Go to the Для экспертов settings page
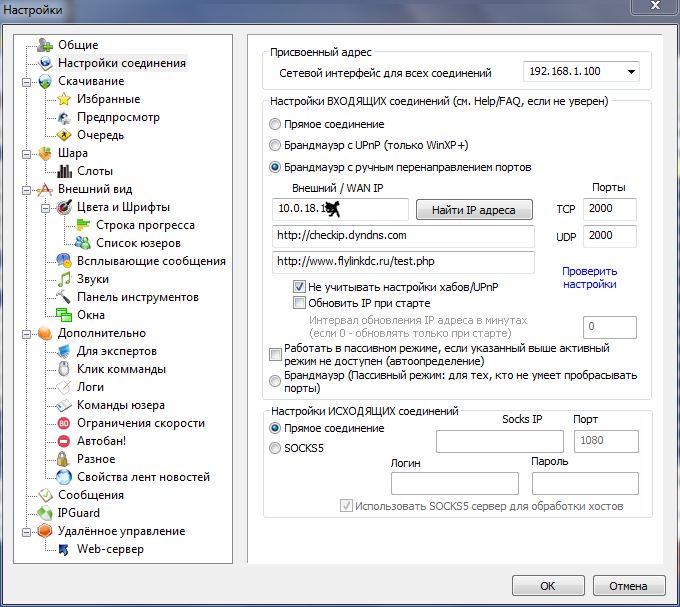Viewport: 680px width, 607px height. click(x=117, y=351)
